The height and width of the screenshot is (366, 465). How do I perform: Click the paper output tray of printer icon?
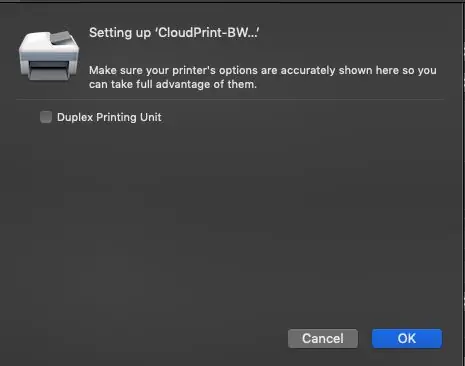coord(49,73)
